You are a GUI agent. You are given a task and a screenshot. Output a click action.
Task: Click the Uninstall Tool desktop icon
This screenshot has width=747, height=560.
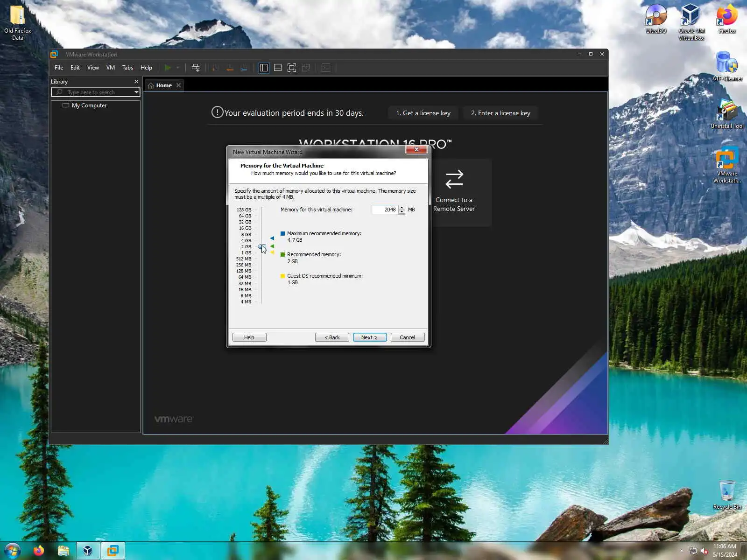[727, 114]
